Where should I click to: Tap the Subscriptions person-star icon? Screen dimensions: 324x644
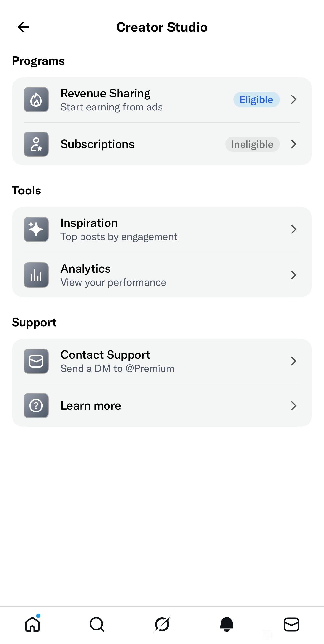(x=36, y=144)
